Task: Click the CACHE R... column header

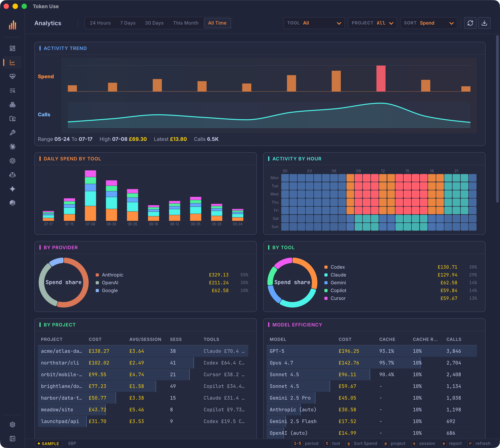Action: 425,339
